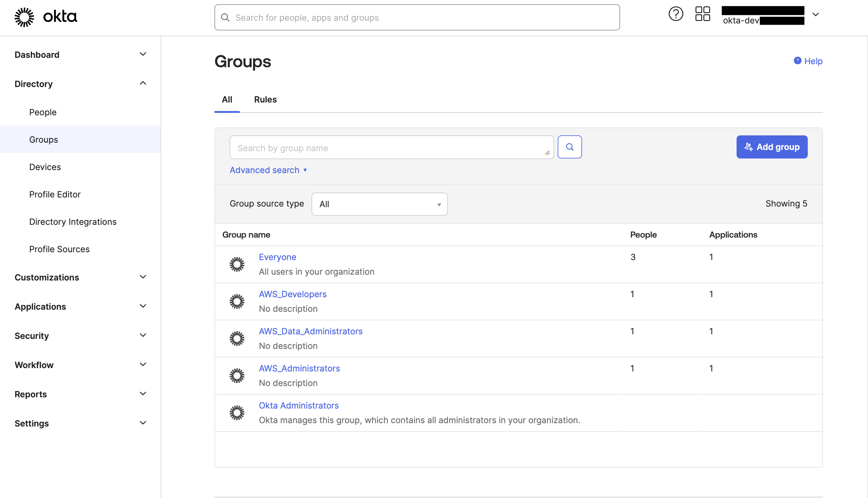Screen dimensions: 868x498
Task: Expand the Security sidebar section
Action: coord(80,336)
